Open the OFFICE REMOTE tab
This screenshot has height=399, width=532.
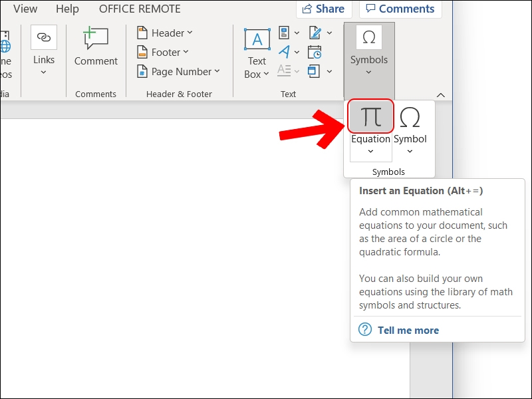[x=140, y=9]
